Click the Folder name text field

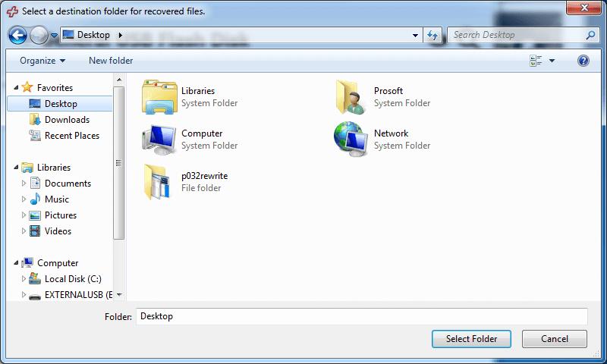coord(362,316)
